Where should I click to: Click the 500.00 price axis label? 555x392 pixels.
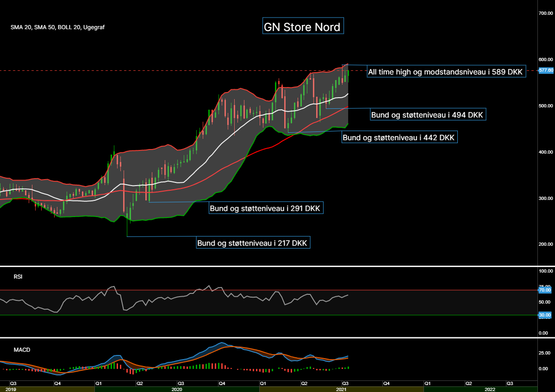(x=546, y=106)
